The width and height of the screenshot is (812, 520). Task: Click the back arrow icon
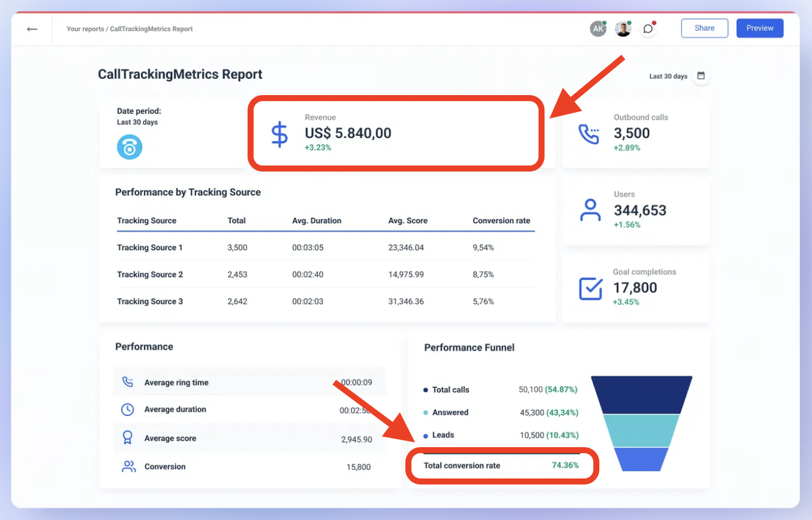pyautogui.click(x=32, y=29)
